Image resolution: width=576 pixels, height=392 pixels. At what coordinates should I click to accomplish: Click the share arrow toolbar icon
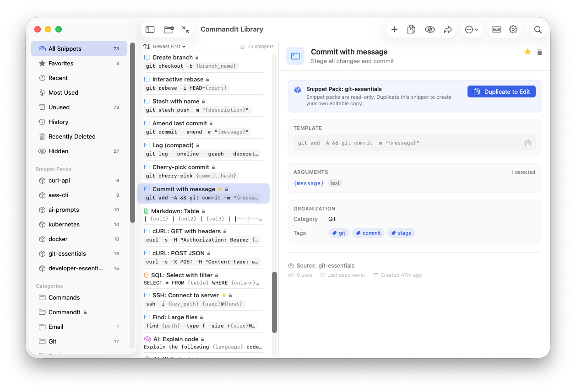448,30
